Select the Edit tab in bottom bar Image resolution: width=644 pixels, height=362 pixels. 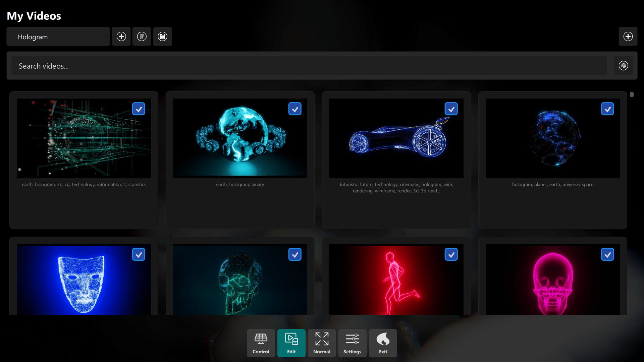pos(291,343)
